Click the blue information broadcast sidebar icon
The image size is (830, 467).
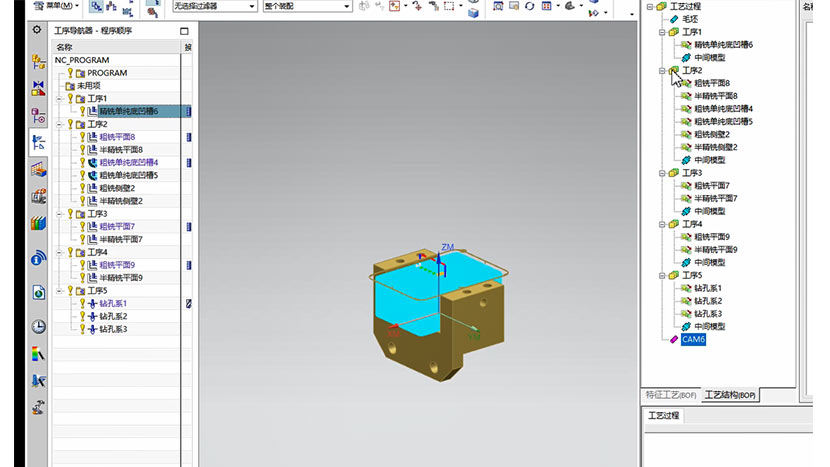(38, 258)
